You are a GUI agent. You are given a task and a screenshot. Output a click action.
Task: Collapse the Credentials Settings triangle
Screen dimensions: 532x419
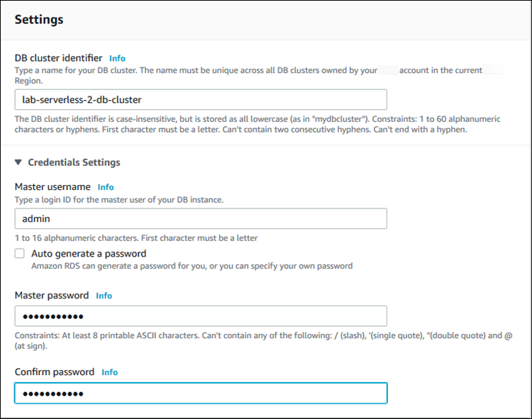[18, 162]
